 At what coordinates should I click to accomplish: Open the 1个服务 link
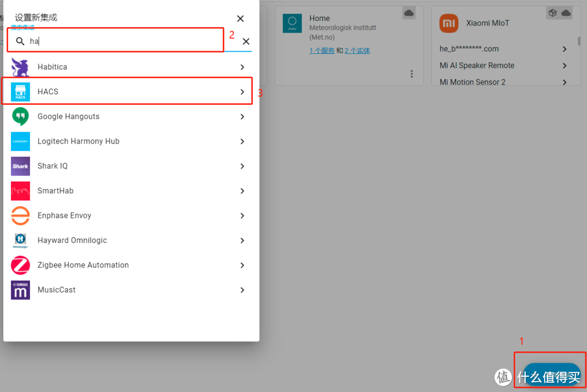(x=322, y=51)
